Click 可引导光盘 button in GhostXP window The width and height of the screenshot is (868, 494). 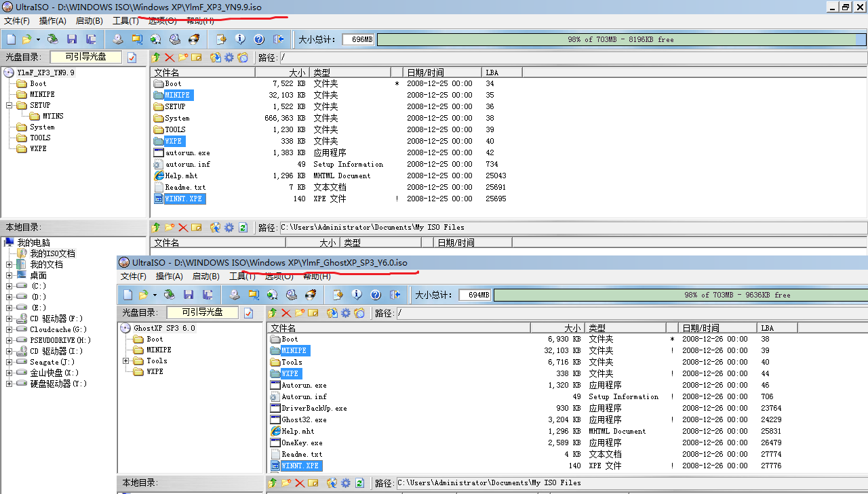coord(202,313)
